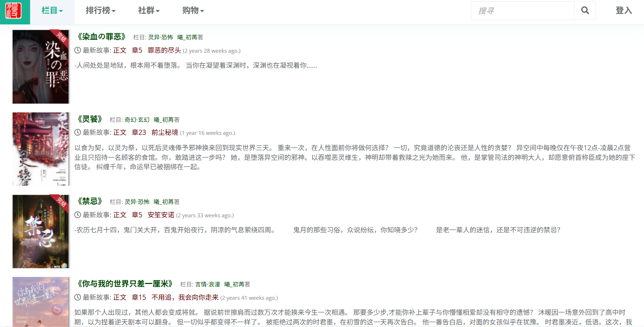Click description starting 农历七月十四
The height and width of the screenshot is (327, 644).
[x=318, y=230]
